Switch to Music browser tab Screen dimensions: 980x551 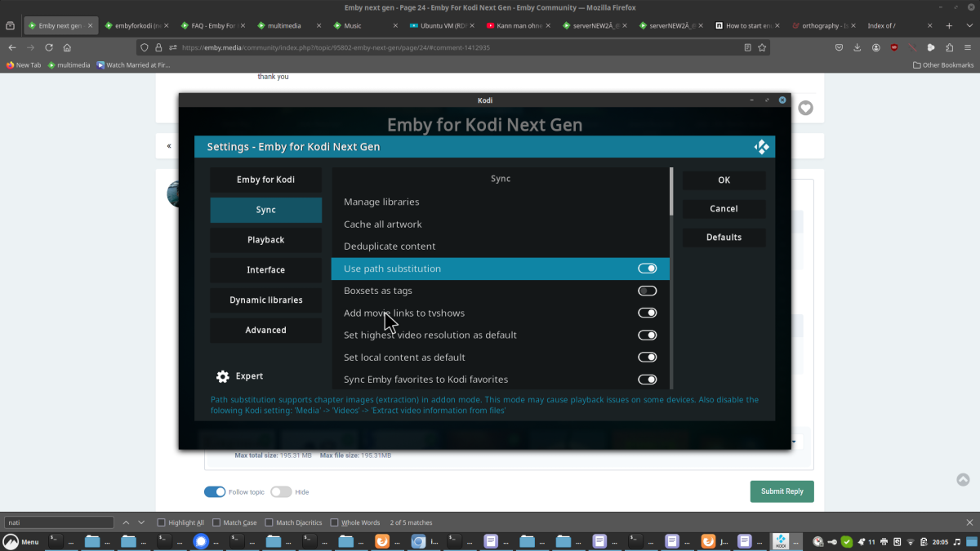(x=364, y=25)
